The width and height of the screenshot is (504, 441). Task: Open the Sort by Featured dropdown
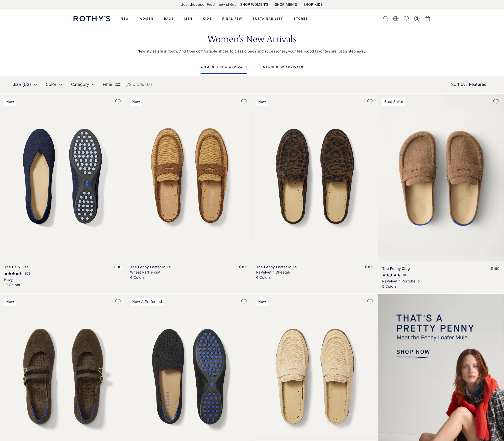pos(472,85)
